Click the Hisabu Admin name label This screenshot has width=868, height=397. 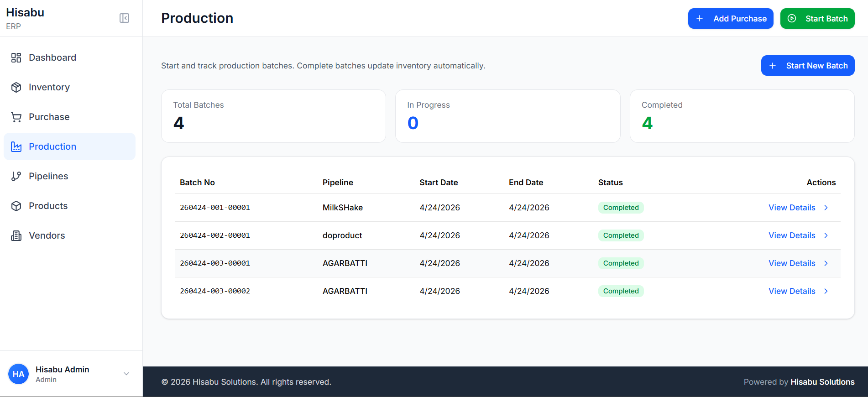[63, 370]
